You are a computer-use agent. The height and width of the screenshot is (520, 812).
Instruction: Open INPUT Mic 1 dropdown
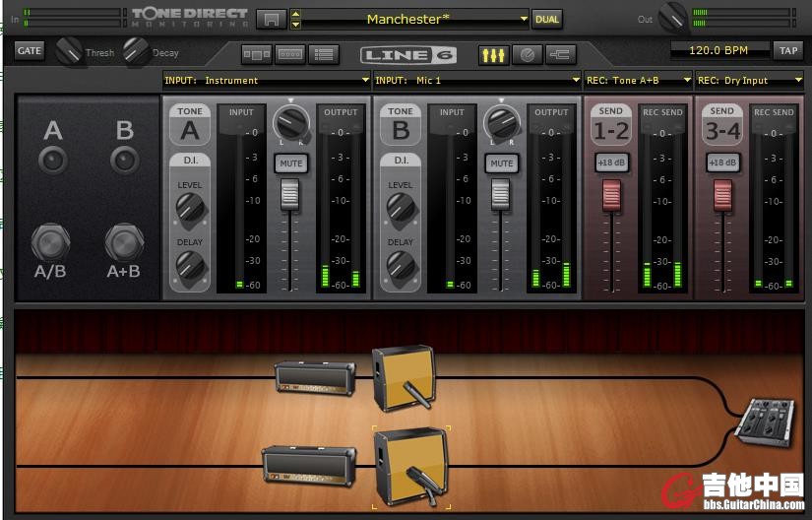(x=477, y=81)
